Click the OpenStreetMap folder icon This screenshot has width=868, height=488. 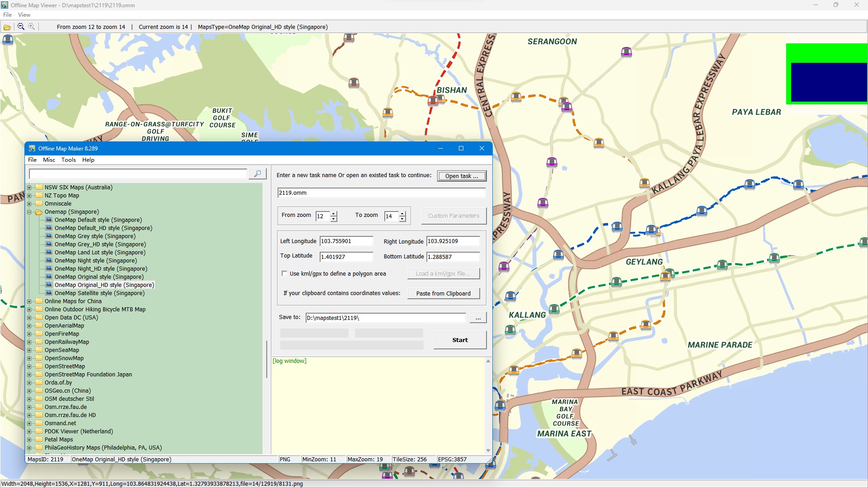(x=39, y=366)
